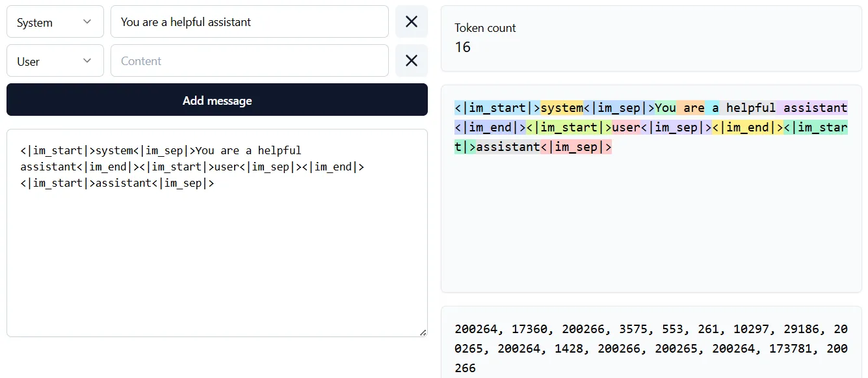
Task: Click the chevron arrow in the User selector
Action: click(87, 61)
